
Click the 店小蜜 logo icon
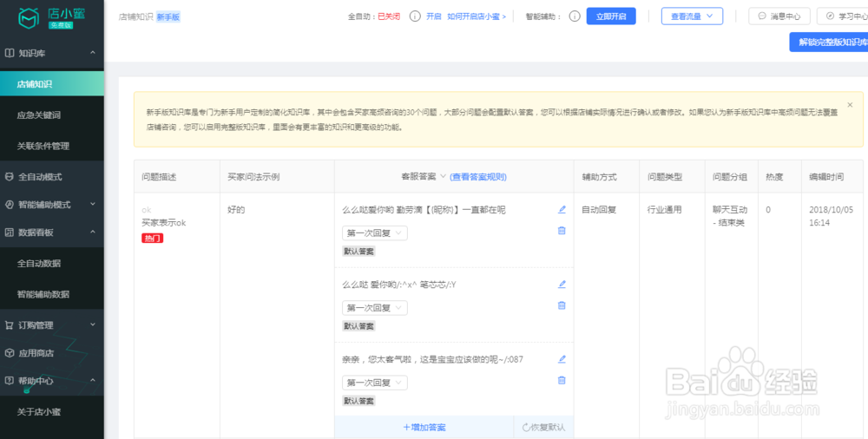(x=29, y=18)
